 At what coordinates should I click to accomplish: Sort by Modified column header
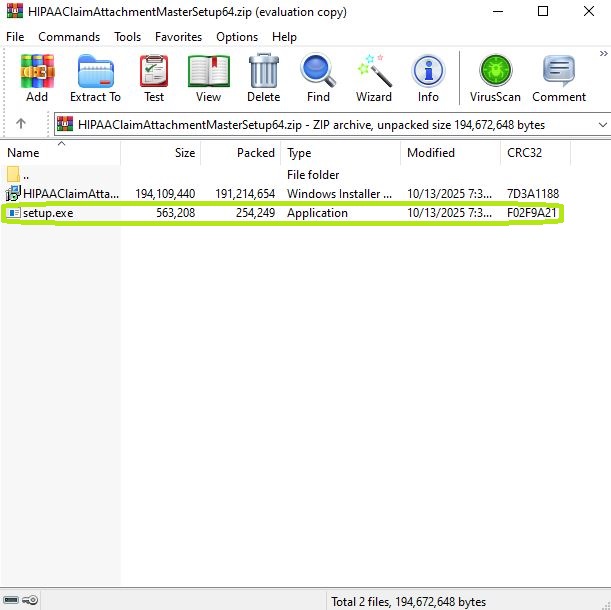click(x=450, y=152)
